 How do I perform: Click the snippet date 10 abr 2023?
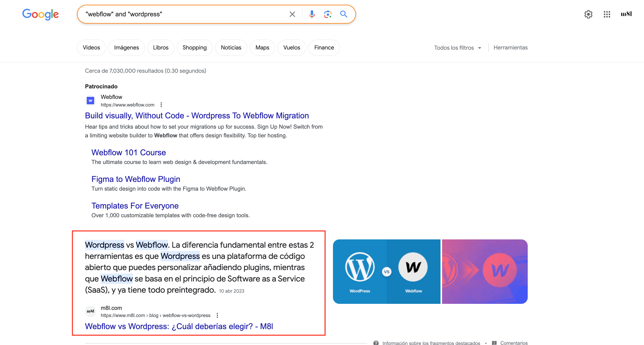click(231, 291)
